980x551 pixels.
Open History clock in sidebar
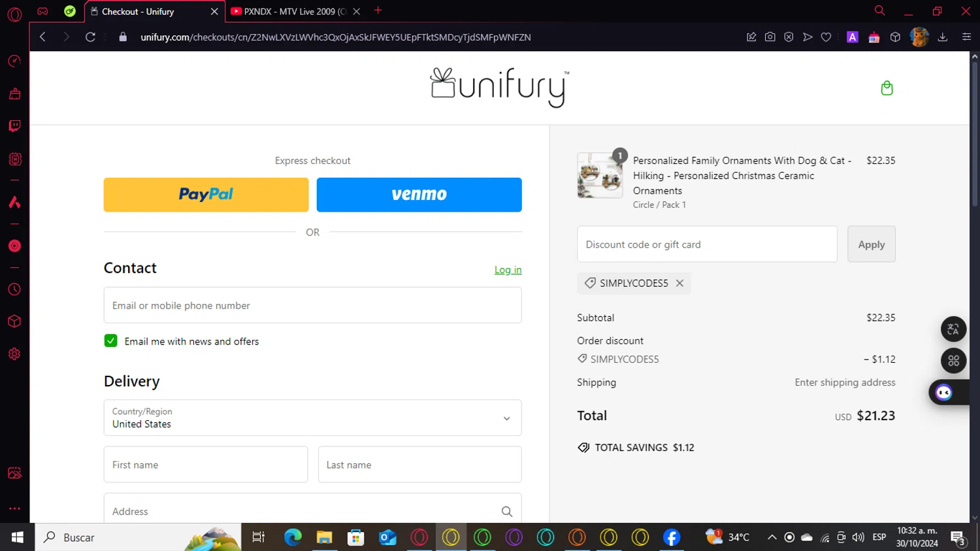point(14,290)
